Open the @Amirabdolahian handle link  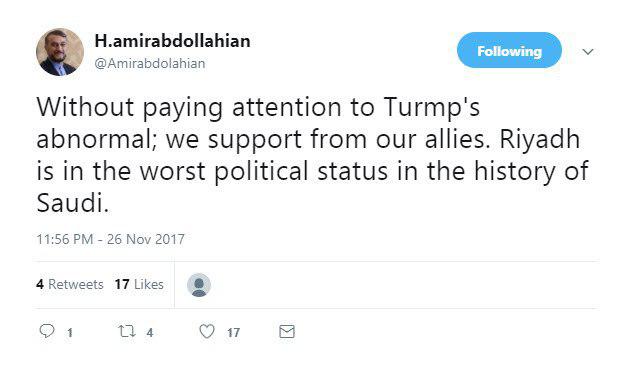pyautogui.click(x=150, y=63)
